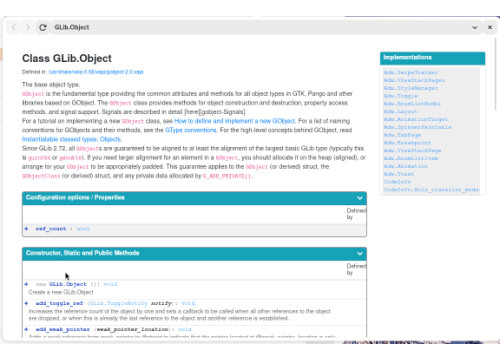Open the Adw.EnumListItem implementation link

pyautogui.click(x=411, y=158)
